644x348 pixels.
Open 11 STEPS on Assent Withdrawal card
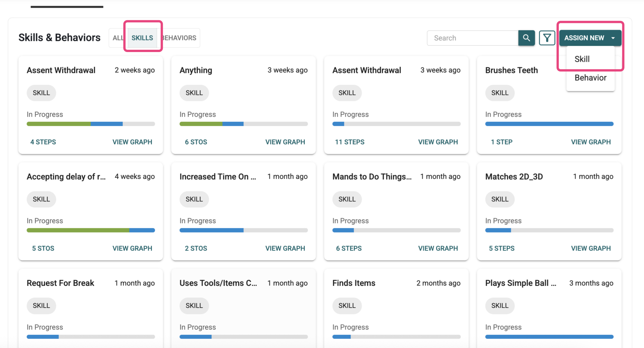pos(349,142)
